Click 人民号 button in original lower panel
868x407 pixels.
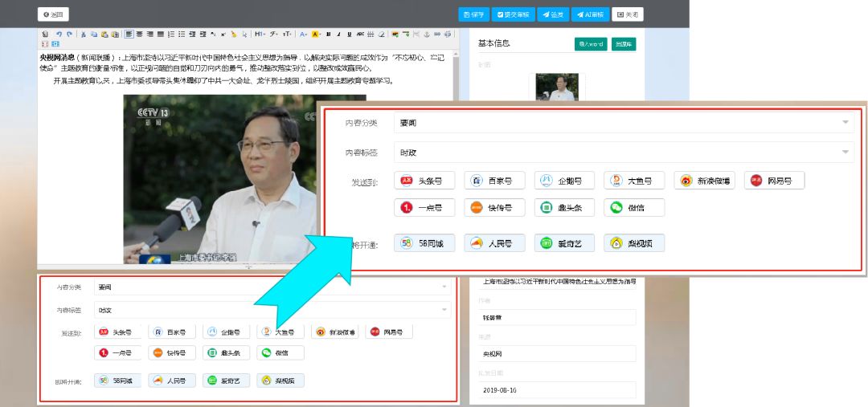coord(172,381)
